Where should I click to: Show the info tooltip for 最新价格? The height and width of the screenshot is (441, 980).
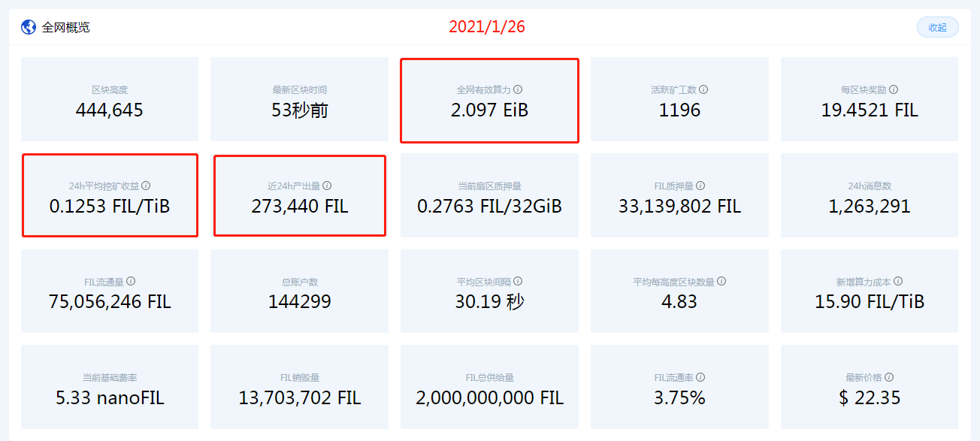pos(889,377)
